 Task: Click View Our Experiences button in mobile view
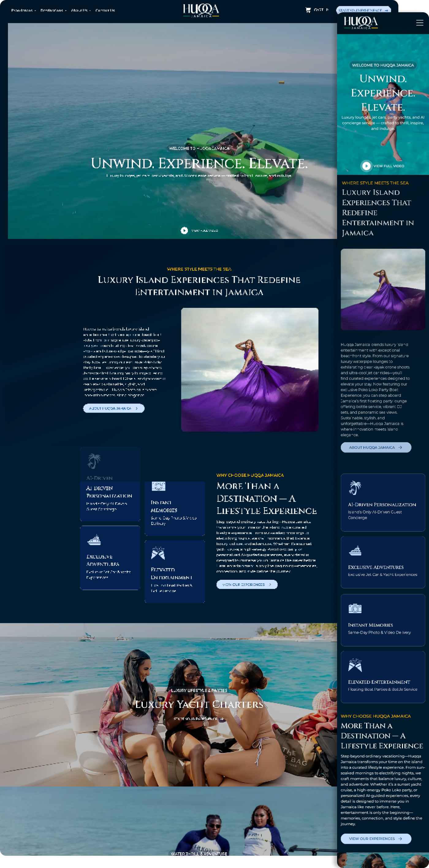coord(376,838)
